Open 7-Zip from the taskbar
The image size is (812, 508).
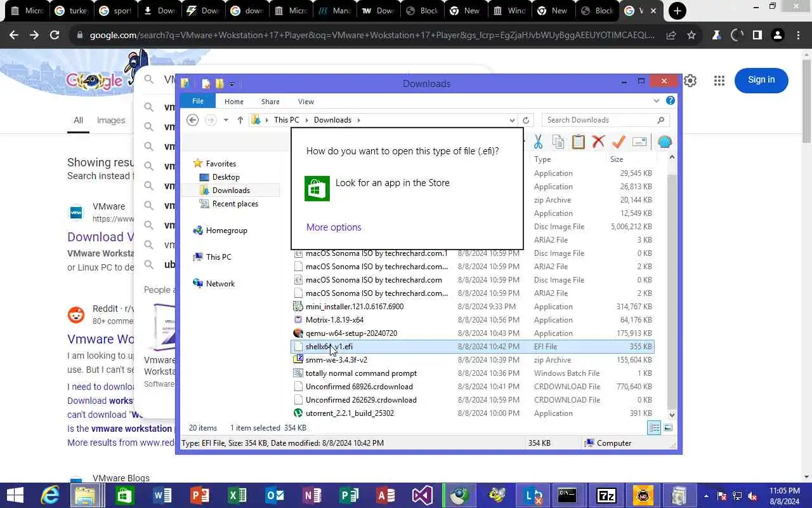(606, 495)
